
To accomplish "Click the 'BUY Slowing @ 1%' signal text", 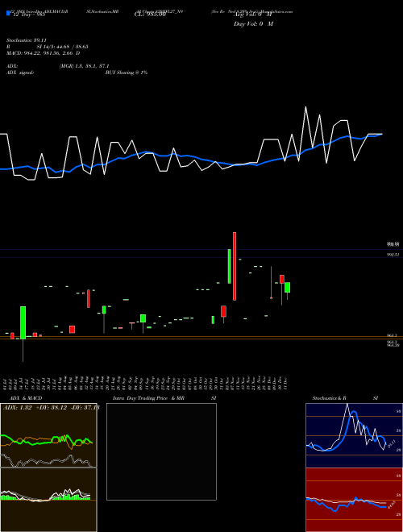I will (127, 73).
